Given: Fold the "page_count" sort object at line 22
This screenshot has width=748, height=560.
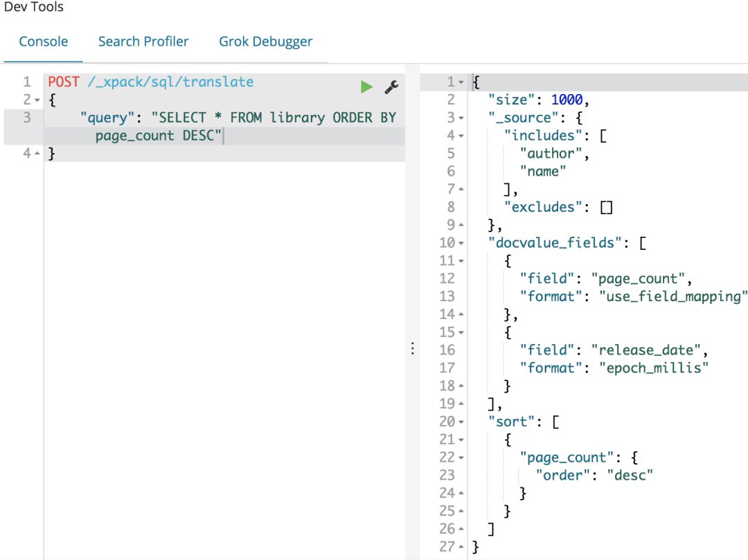Looking at the screenshot, I should pos(461,458).
